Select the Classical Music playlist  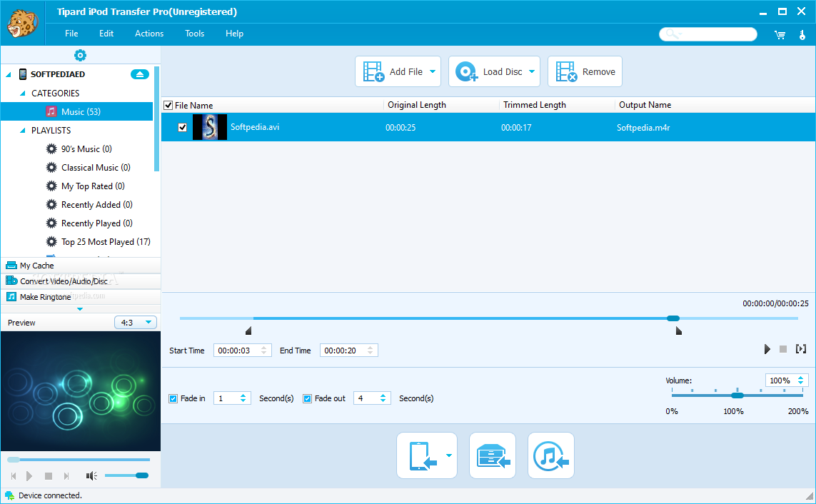pos(96,168)
